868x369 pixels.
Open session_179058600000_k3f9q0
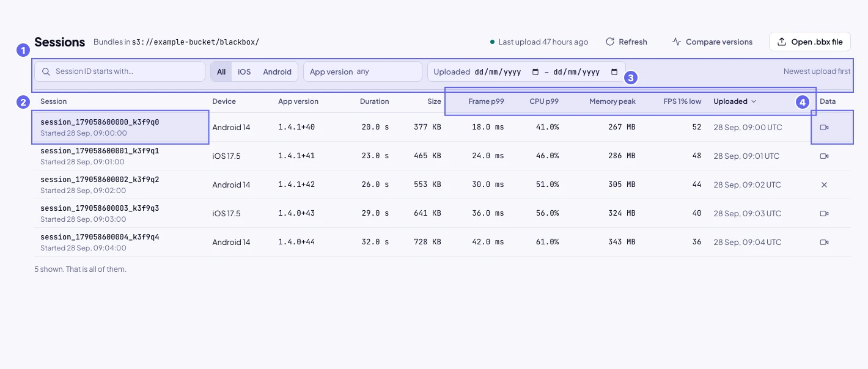[x=100, y=122]
